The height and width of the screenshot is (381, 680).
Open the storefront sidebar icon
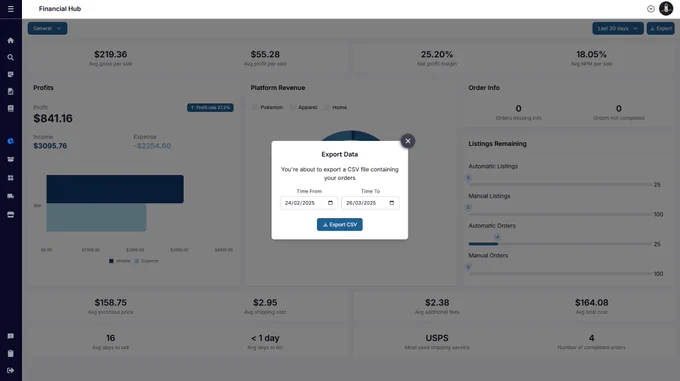11,215
